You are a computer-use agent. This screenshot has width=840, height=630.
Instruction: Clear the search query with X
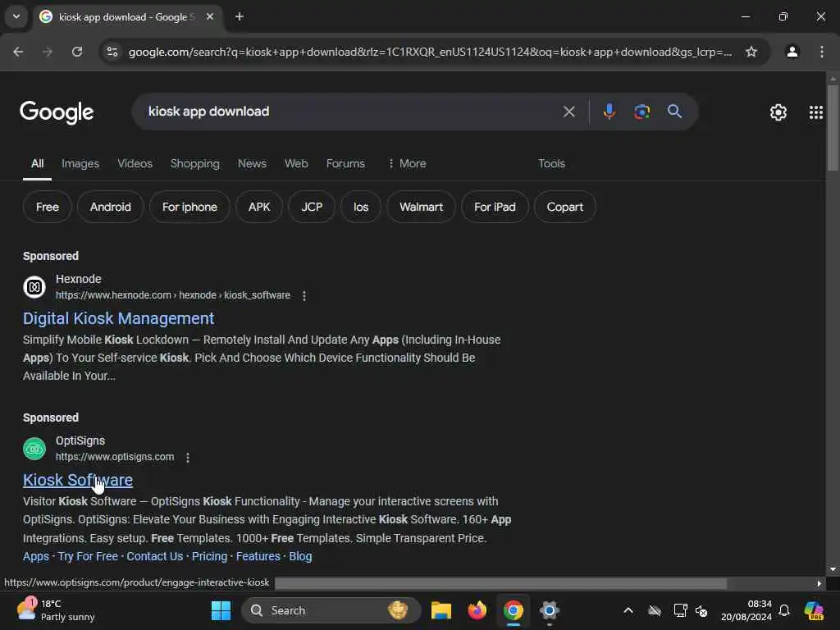click(569, 112)
